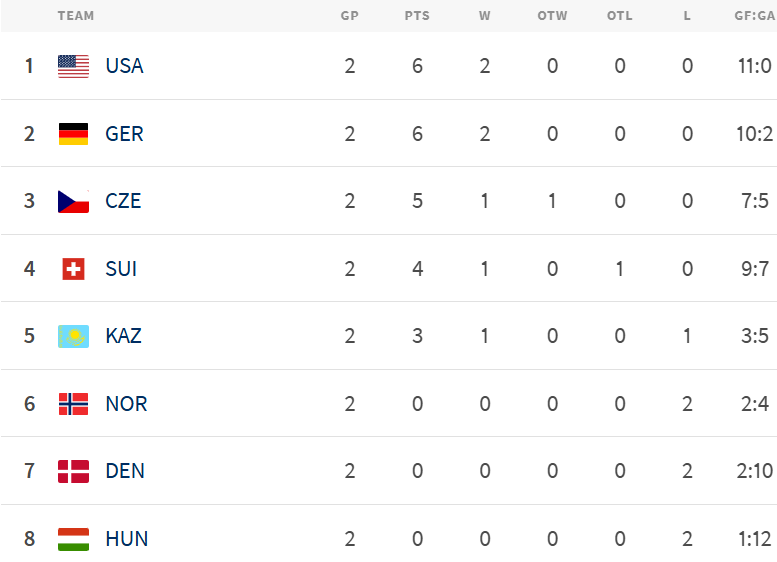Click the GF:GA column header
This screenshot has width=777, height=562.
(x=755, y=16)
